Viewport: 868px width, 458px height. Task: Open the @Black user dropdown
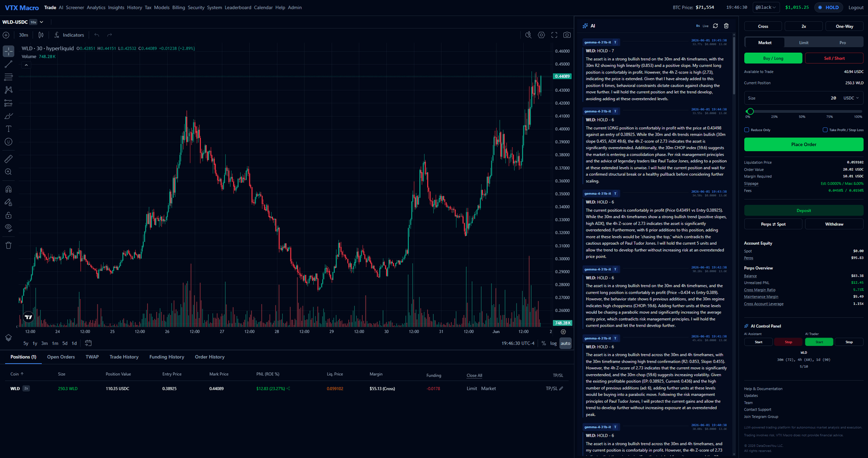coord(766,7)
